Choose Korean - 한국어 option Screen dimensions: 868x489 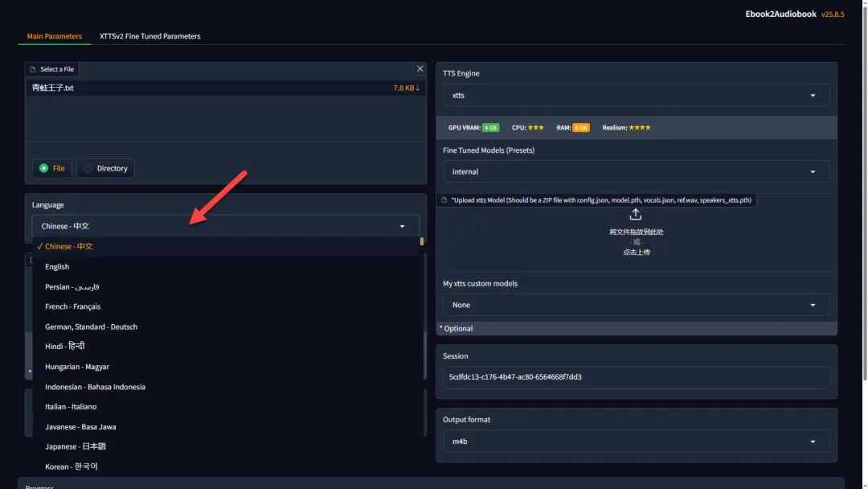coord(227,466)
